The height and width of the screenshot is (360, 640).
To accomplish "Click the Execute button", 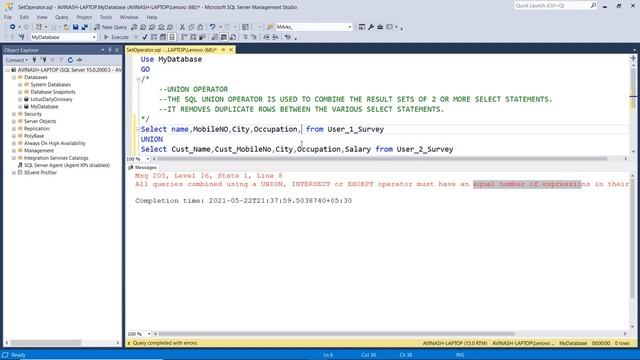I will click(116, 37).
